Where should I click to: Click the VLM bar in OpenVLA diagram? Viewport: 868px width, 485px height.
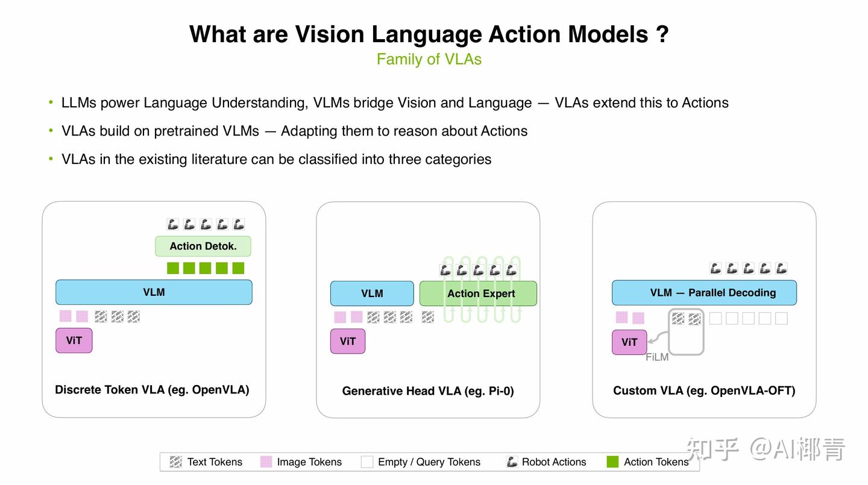pyautogui.click(x=154, y=292)
